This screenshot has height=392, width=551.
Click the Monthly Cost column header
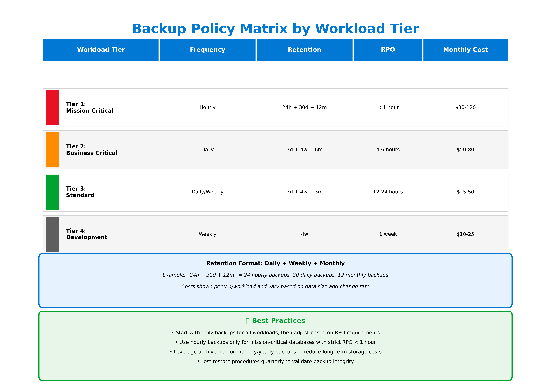coord(465,50)
